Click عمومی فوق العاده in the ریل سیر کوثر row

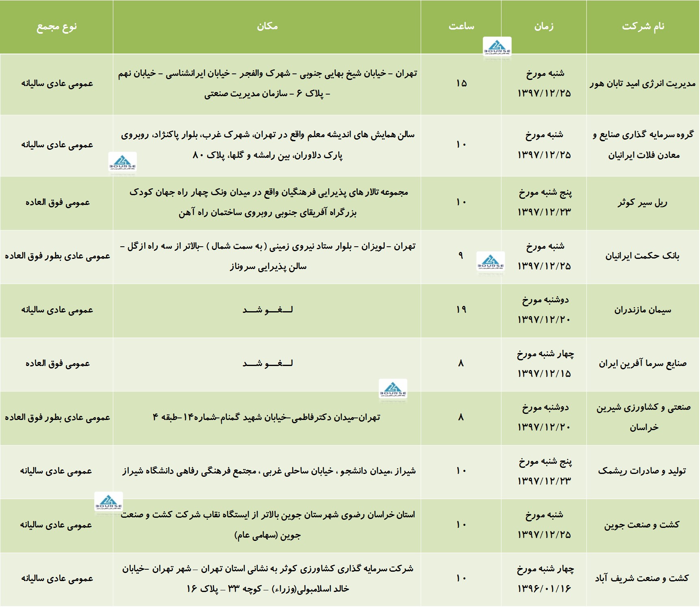(57, 202)
